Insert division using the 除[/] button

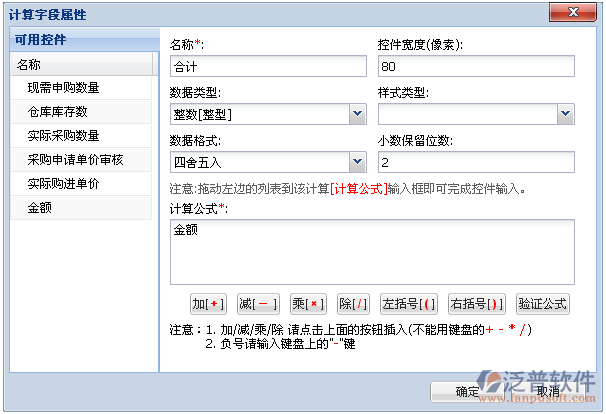[354, 304]
